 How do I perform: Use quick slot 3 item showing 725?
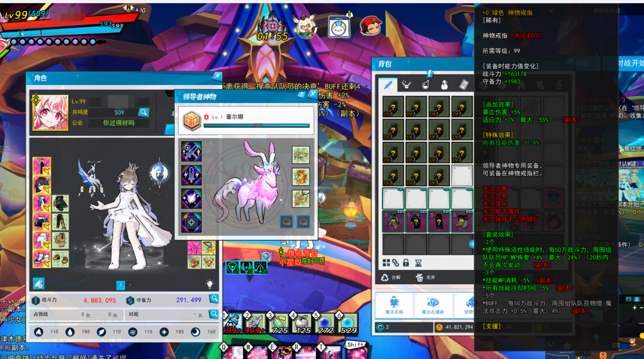click(x=279, y=323)
